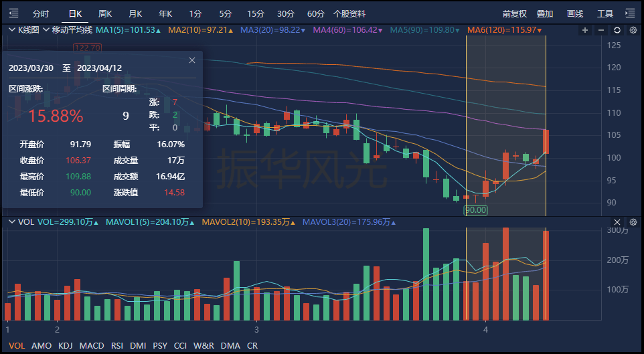Click the 成交额 16.94亿 value
Screen dimensions: 644x354
pos(171,177)
